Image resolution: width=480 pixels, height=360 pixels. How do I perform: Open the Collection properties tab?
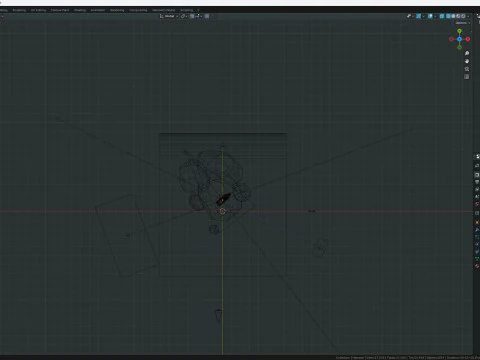point(477,213)
